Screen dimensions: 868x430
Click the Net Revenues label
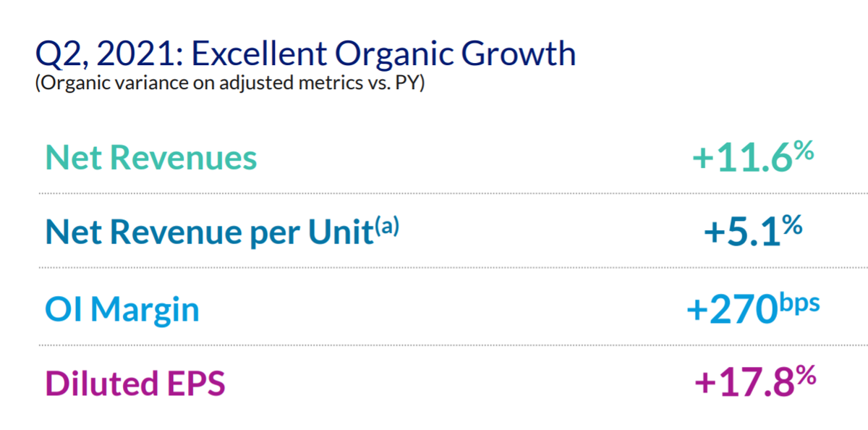tap(151, 158)
